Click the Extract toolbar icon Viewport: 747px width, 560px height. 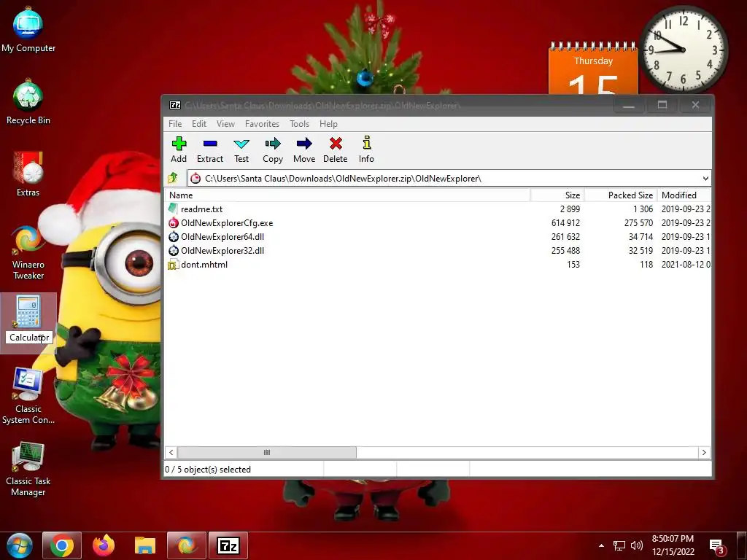210,144
